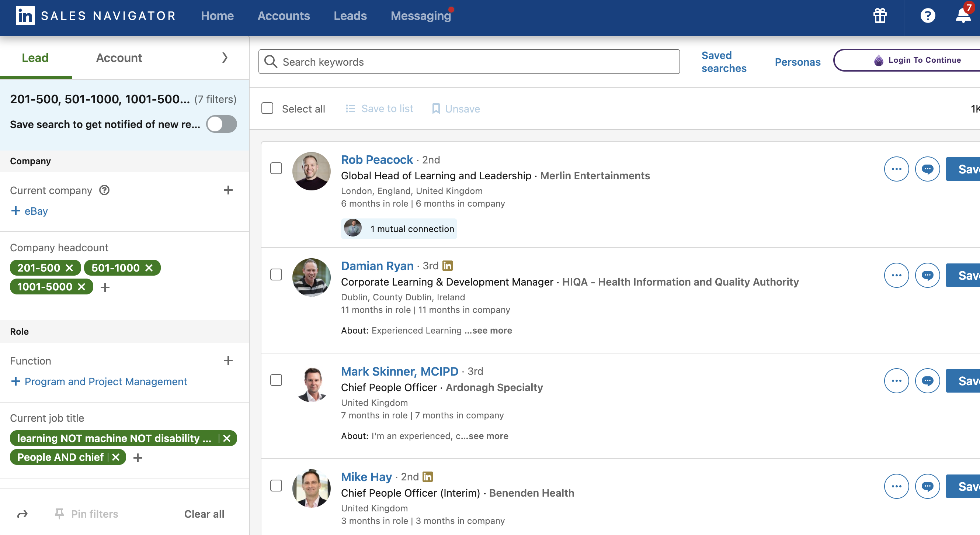
Task: Switch to the Account filter tab
Action: pyautogui.click(x=119, y=58)
